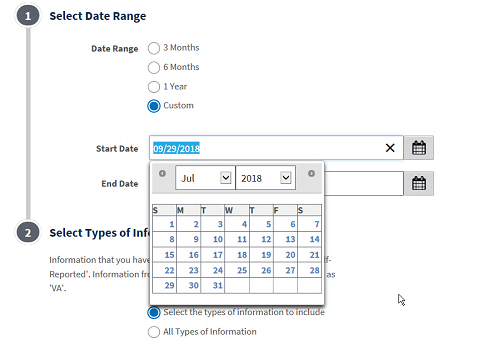Select July 20 in the calendar
The image size is (493, 360).
tap(286, 255)
